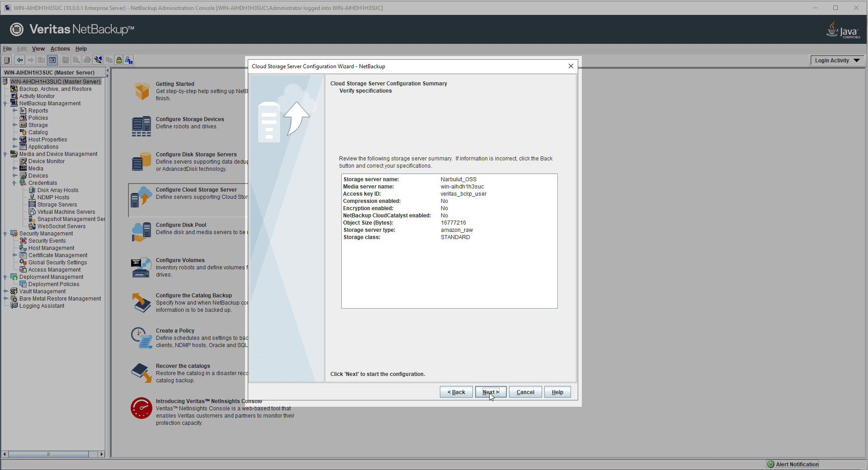Click the Back button in wizard
This screenshot has height=470, width=868.
(456, 392)
